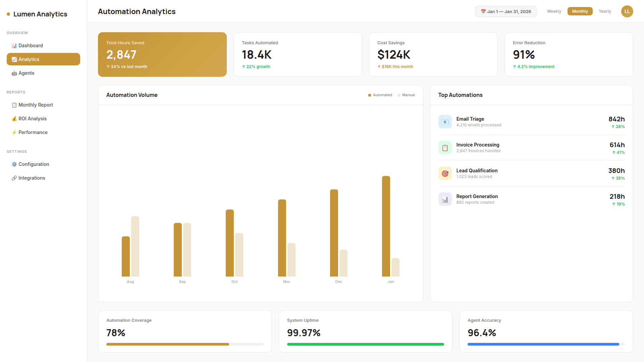Click the Integrations link icon
Screen dimensions: 644x362
(14, 178)
